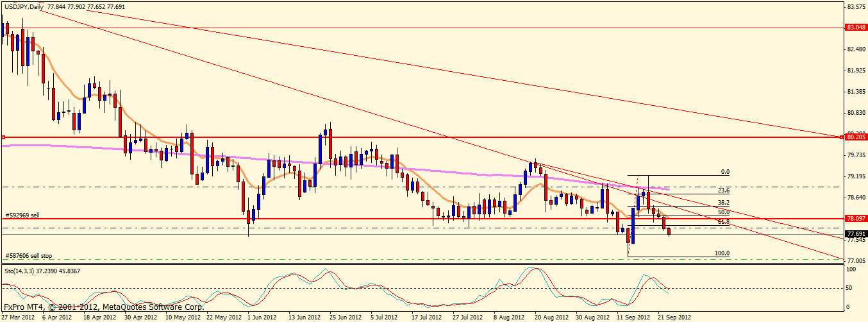
Task: Click left handle of 80.205 horizontal line
Action: click(x=3, y=137)
